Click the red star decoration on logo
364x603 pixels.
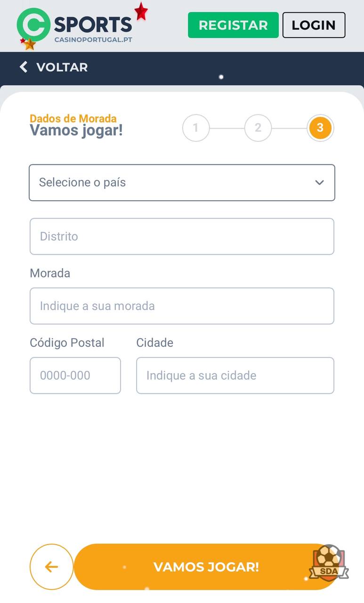click(x=141, y=11)
